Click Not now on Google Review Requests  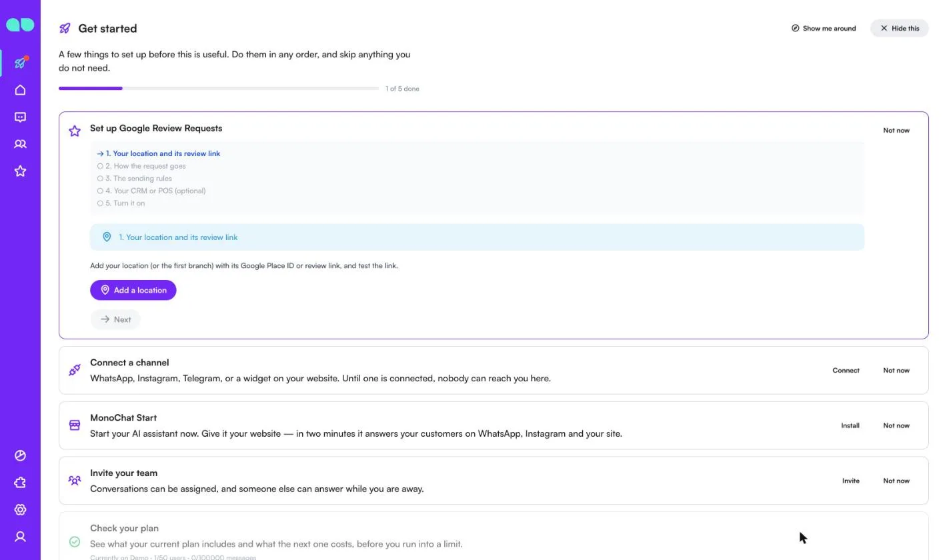click(x=896, y=130)
